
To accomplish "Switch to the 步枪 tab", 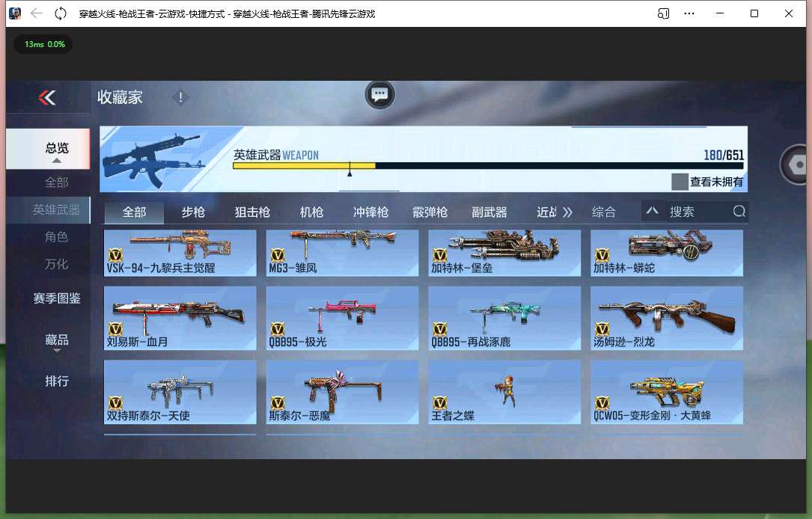I will [193, 212].
